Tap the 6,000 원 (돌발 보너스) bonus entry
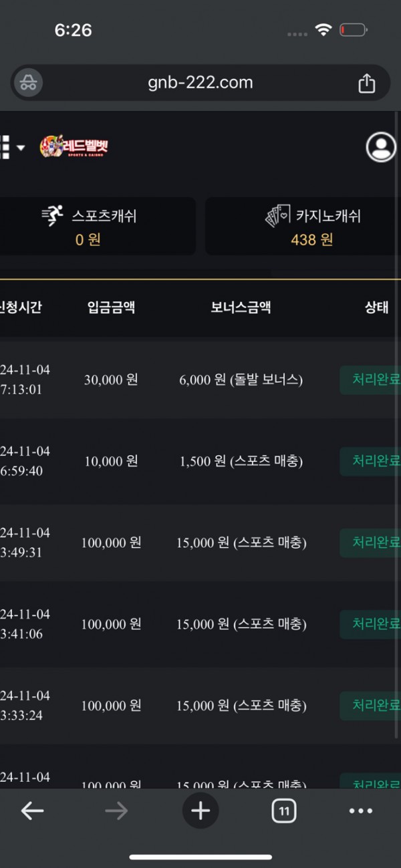Screen dimensions: 401x868 click(241, 380)
